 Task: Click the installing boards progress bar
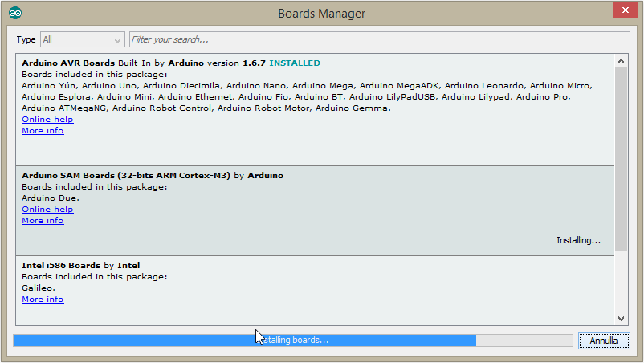pyautogui.click(x=293, y=341)
